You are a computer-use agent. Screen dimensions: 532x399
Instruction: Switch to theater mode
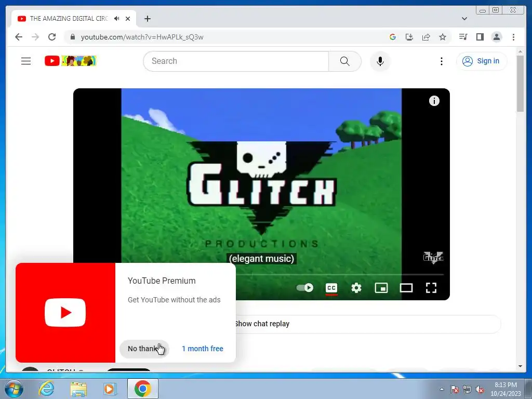[x=406, y=288]
